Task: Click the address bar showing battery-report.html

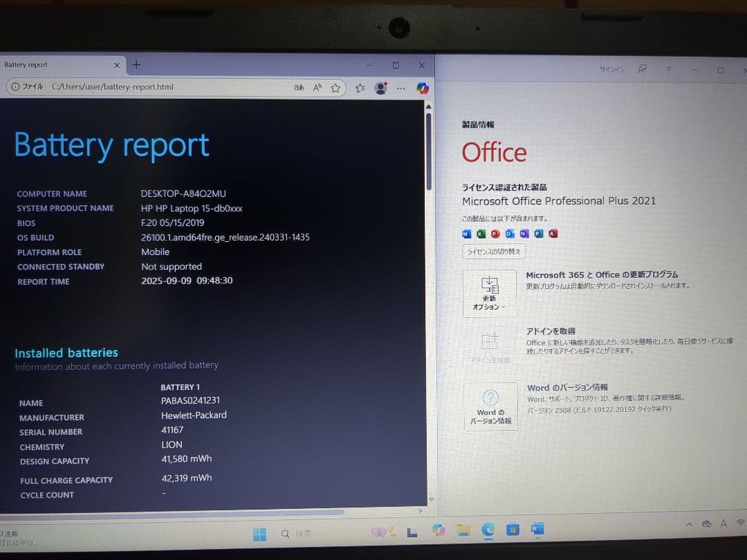Action: pos(124,87)
